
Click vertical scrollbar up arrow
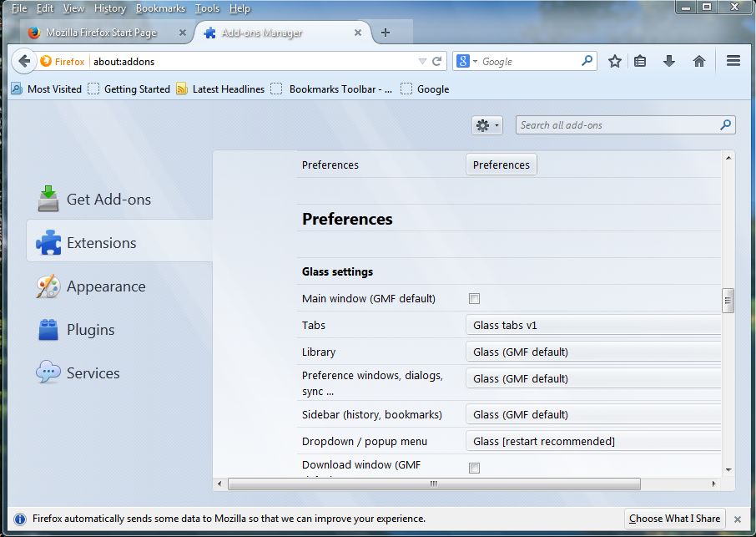728,158
